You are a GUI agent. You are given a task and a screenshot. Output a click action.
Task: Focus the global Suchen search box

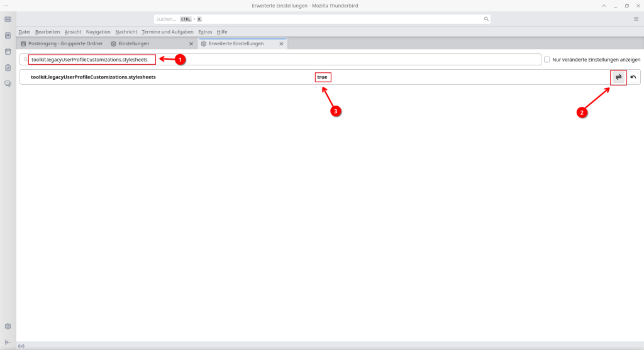click(322, 19)
